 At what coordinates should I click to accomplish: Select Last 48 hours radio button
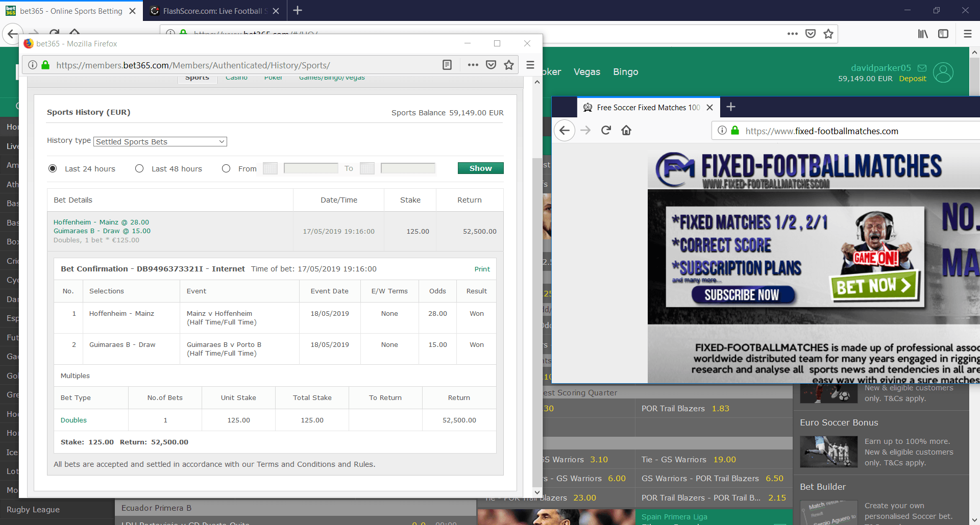(x=139, y=168)
